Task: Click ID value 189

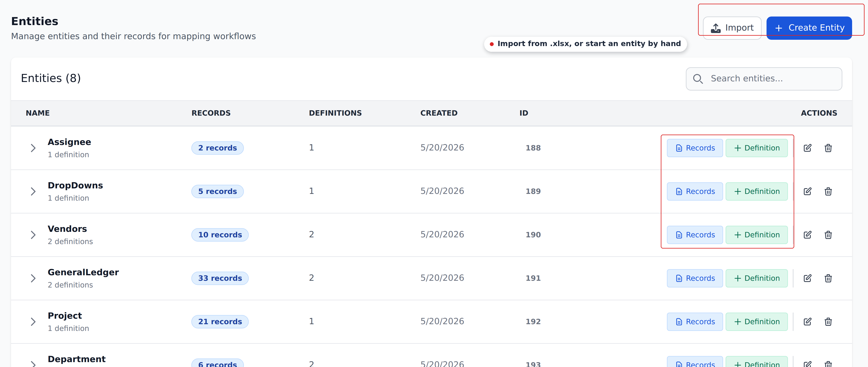Action: (533, 191)
